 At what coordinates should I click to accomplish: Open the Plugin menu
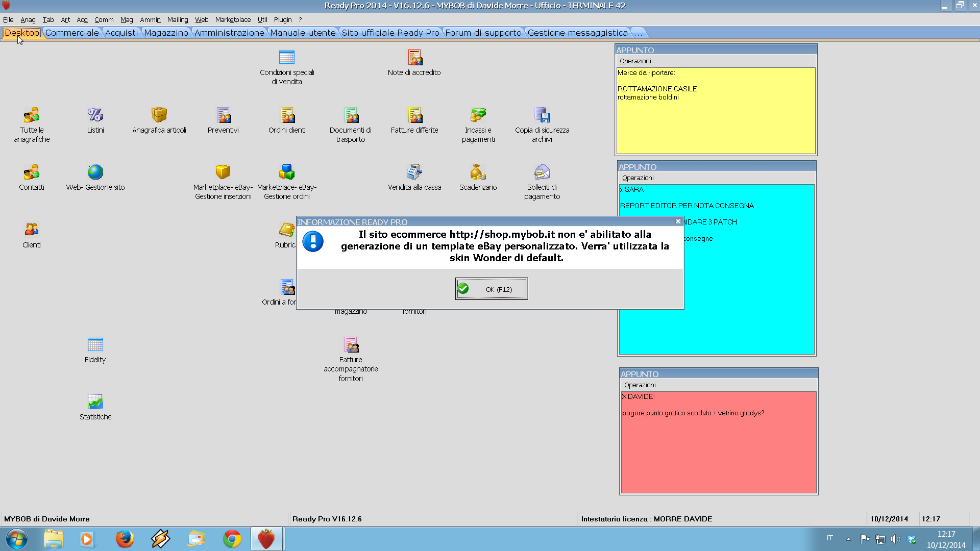coord(283,19)
